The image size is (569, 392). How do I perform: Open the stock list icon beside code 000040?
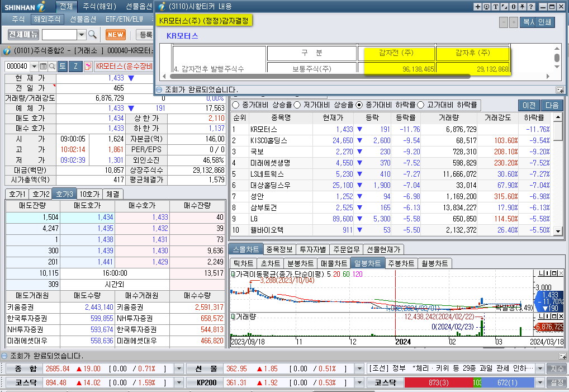click(x=43, y=66)
